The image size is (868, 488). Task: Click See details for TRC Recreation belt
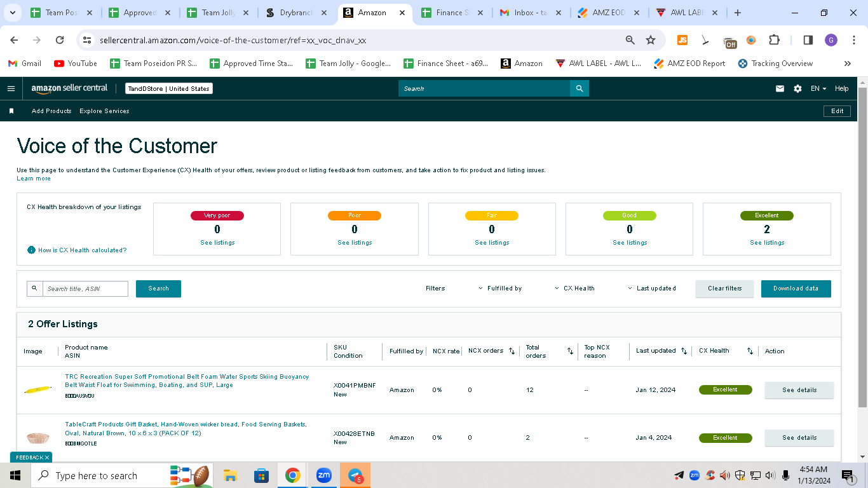pos(799,390)
